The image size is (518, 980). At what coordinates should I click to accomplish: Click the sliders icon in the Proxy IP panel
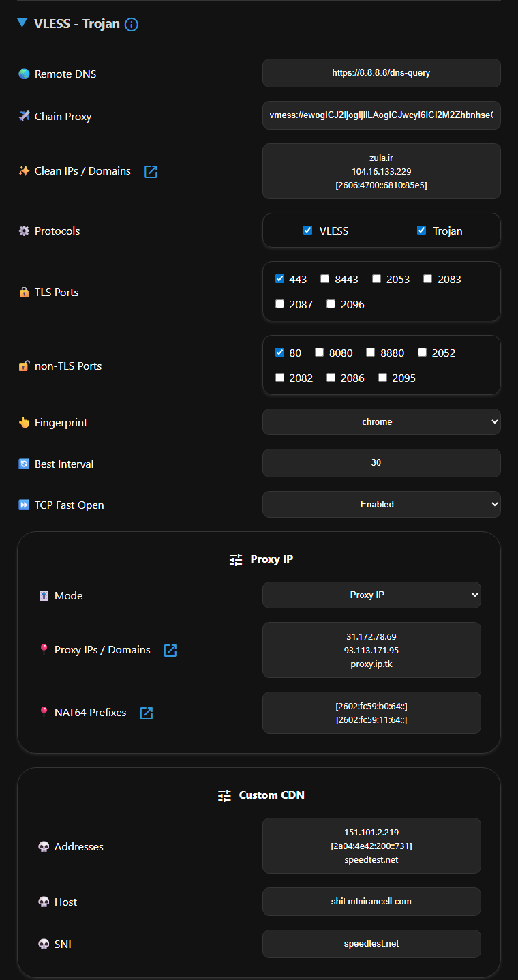[235, 559]
